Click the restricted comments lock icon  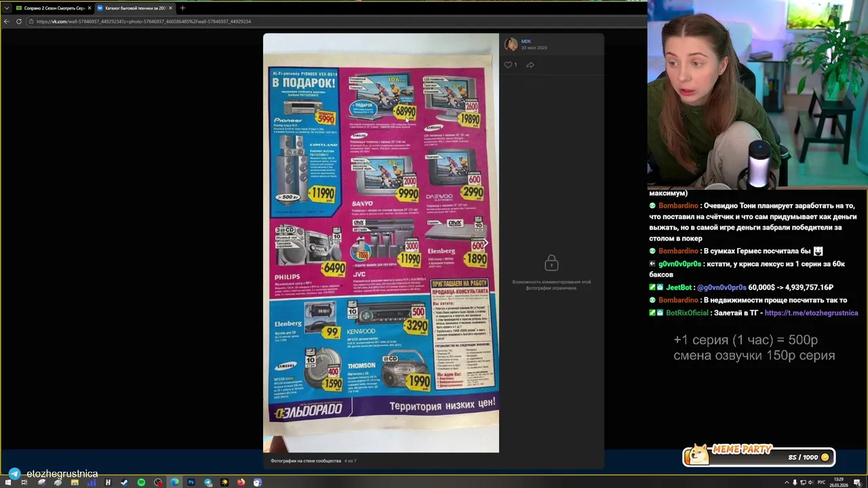551,262
